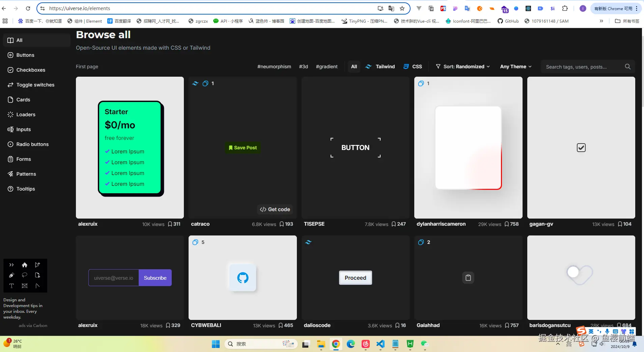Select the All filter tab next to Tailwind
Image resolution: width=644 pixels, height=352 pixels.
tap(354, 67)
